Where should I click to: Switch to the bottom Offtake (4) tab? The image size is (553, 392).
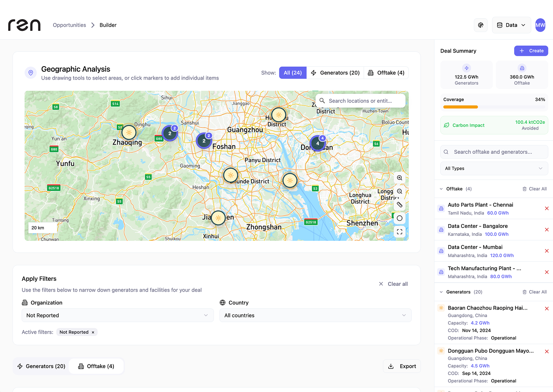click(x=96, y=366)
